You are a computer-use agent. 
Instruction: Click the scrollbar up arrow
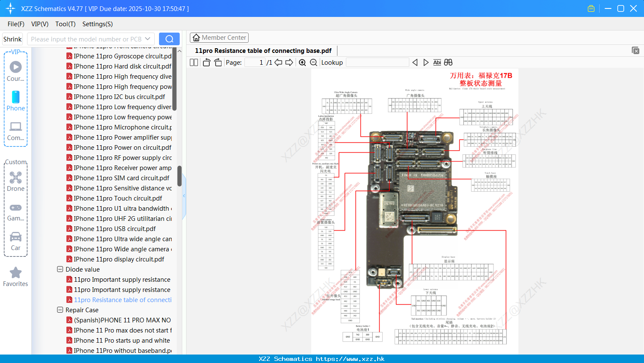(x=179, y=51)
